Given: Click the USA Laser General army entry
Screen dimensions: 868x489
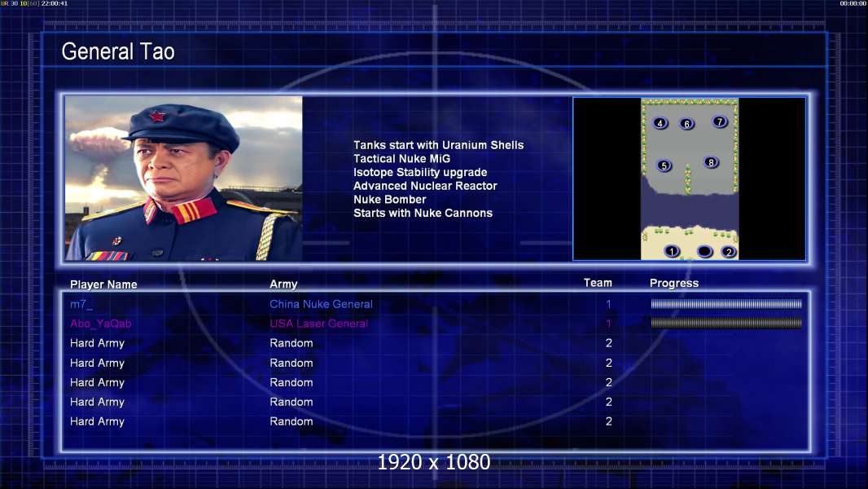Looking at the screenshot, I should (x=319, y=324).
